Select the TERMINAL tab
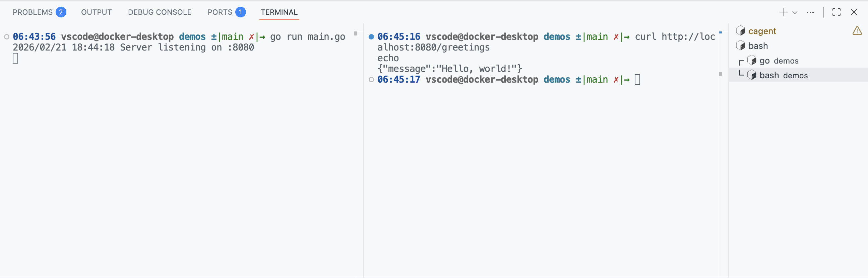This screenshot has width=868, height=279. tap(279, 12)
